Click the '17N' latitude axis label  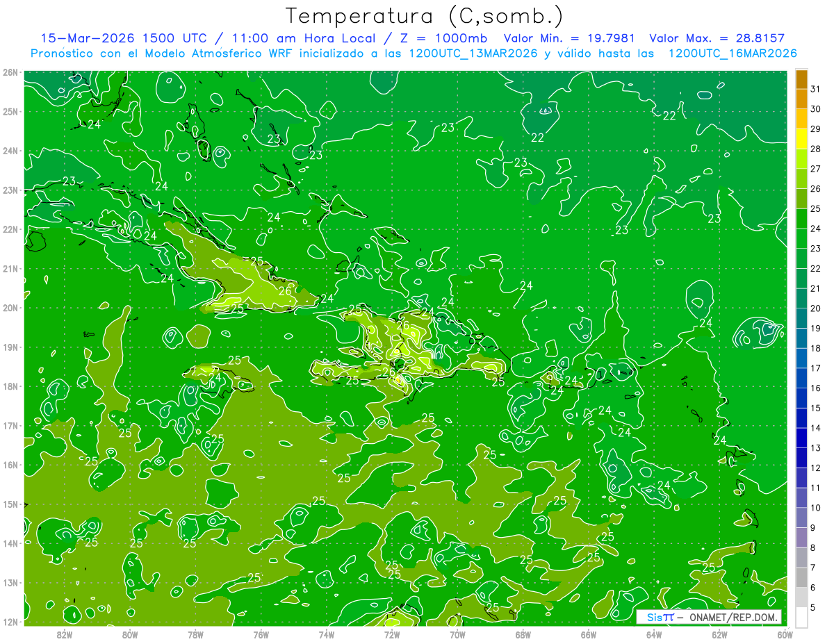tap(10, 425)
